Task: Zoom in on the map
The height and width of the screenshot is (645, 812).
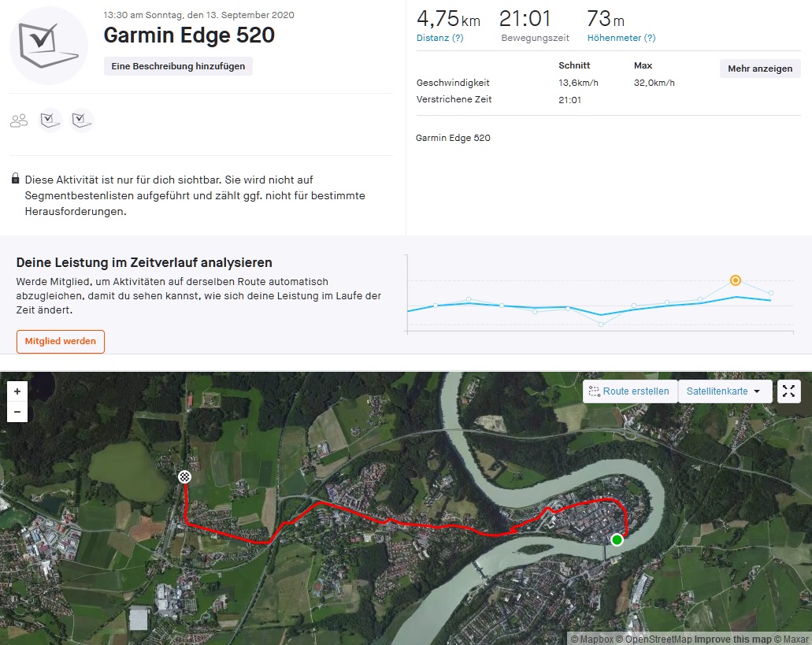Action: [x=17, y=391]
